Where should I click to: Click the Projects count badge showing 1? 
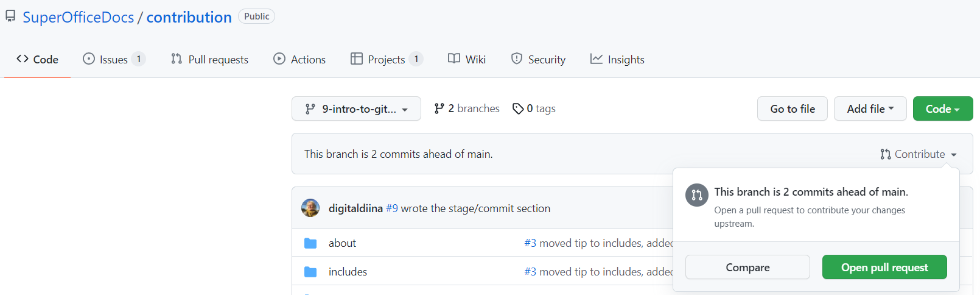416,59
